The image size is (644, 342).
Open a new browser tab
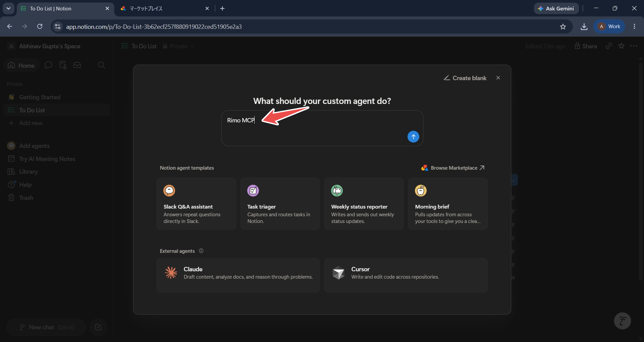tap(222, 8)
